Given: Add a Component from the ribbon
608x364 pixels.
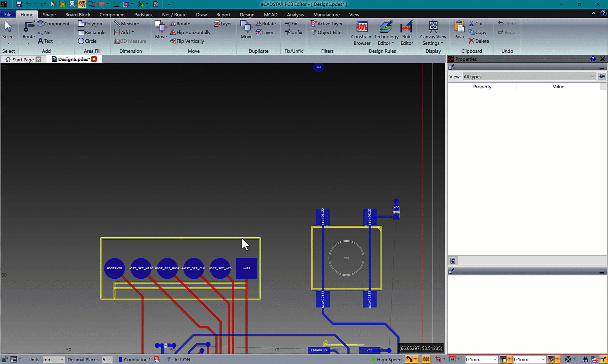Looking at the screenshot, I should coord(54,24).
